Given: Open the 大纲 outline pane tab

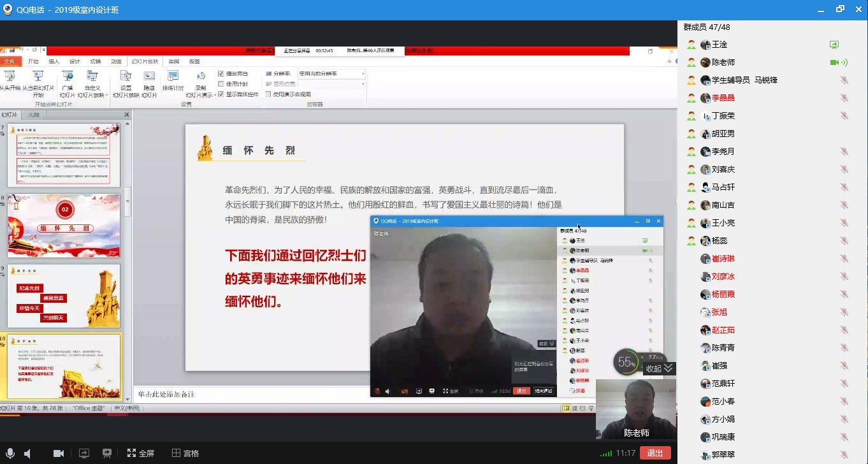Looking at the screenshot, I should point(33,115).
